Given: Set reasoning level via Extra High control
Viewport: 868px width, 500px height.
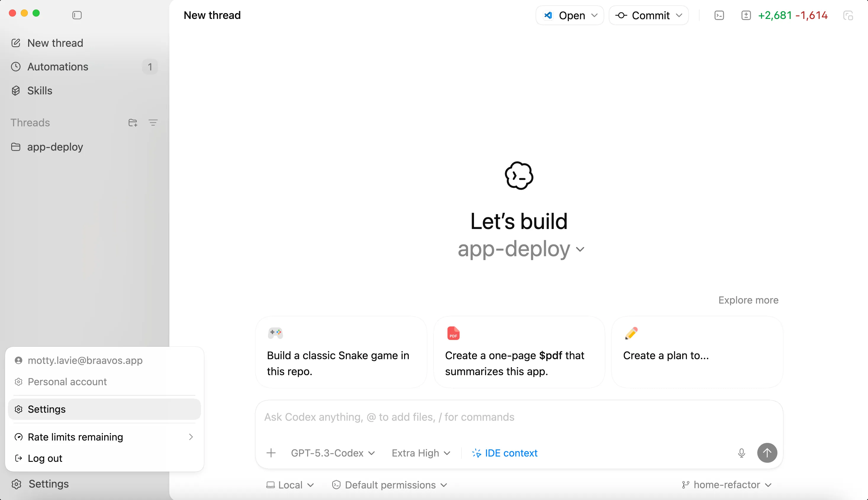Looking at the screenshot, I should pos(421,453).
